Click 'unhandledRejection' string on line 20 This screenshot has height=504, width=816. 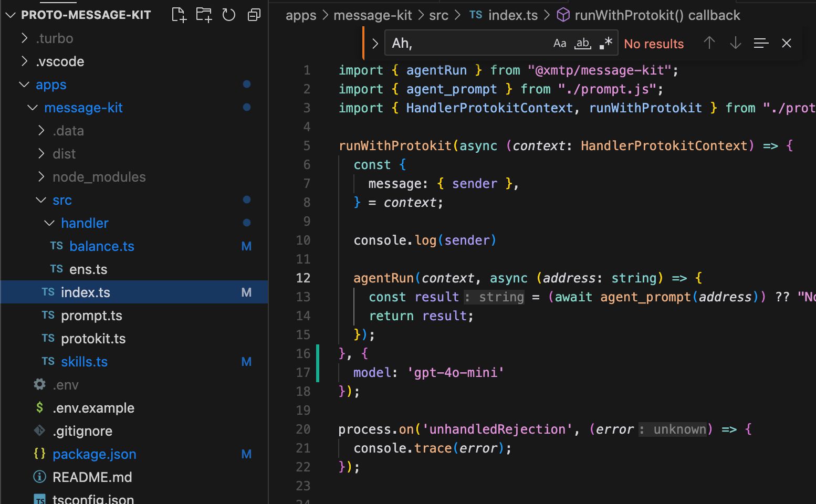coord(497,429)
